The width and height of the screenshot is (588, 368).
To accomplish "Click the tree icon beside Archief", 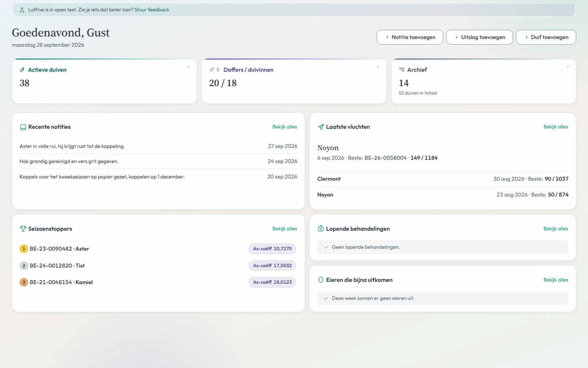I will [402, 70].
